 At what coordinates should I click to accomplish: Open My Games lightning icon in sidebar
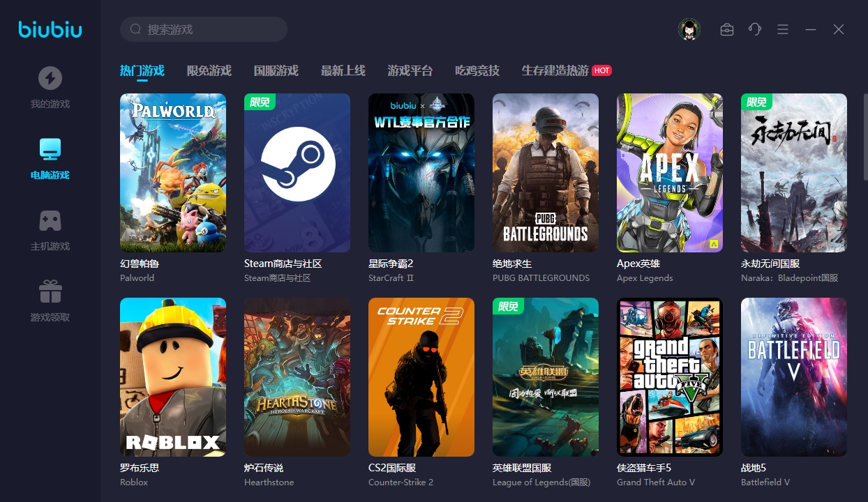(50, 78)
